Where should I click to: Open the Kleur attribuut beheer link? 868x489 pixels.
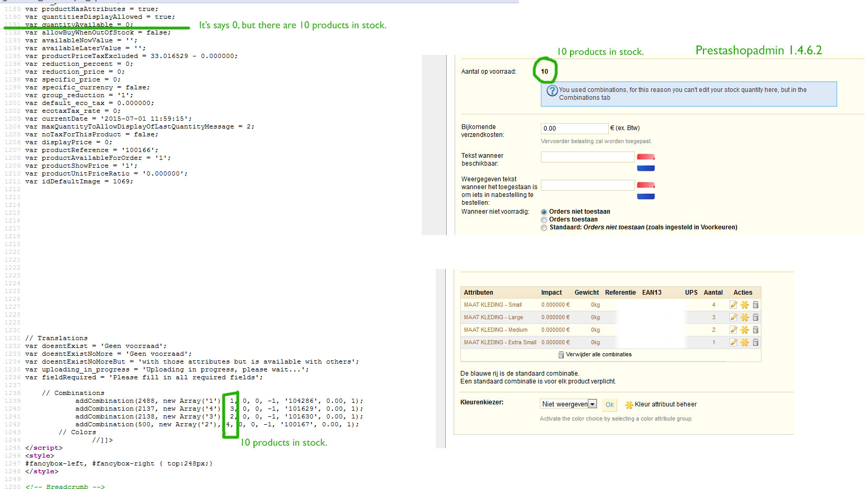pos(666,404)
